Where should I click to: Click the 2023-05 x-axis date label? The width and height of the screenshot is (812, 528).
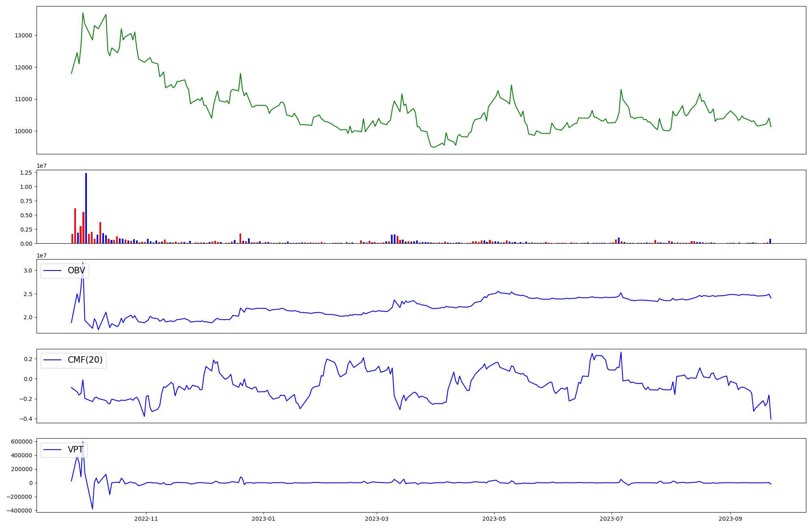click(494, 519)
